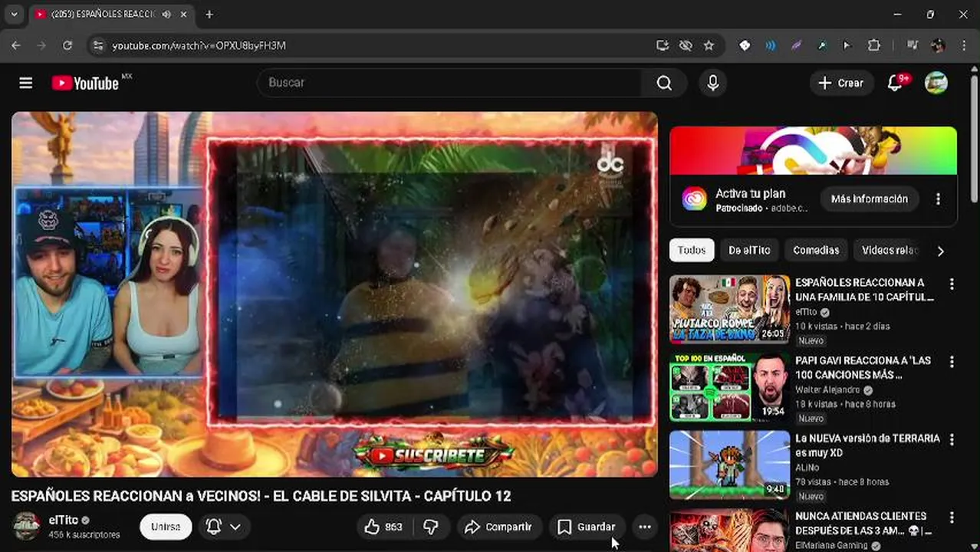Mute tab via speaker icon on tab
The image size is (980, 552).
167,15
